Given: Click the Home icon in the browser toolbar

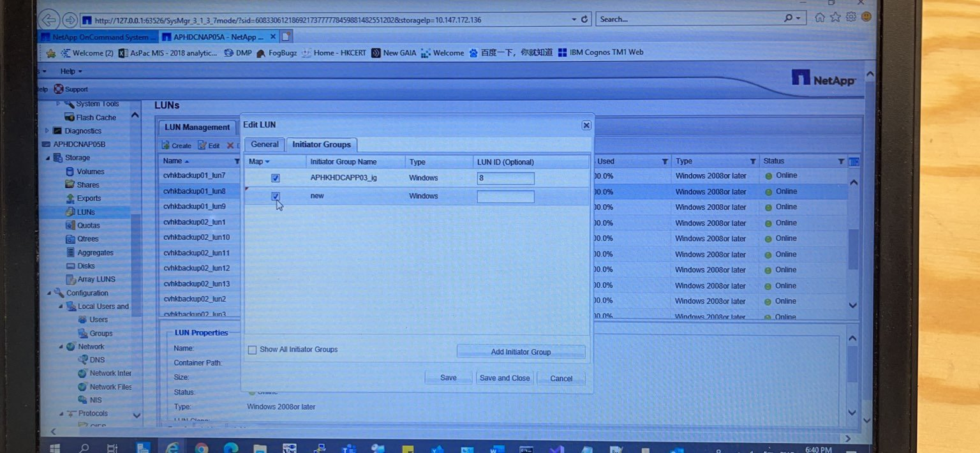Looking at the screenshot, I should [x=820, y=18].
